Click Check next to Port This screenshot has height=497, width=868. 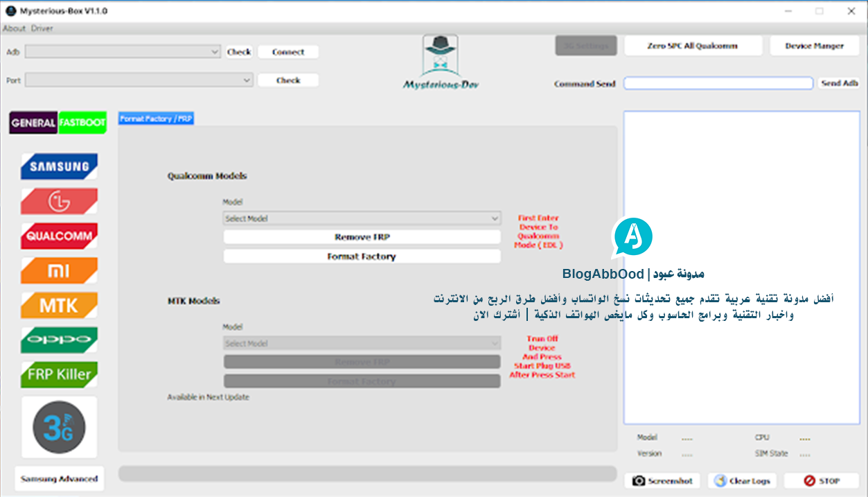click(x=288, y=80)
